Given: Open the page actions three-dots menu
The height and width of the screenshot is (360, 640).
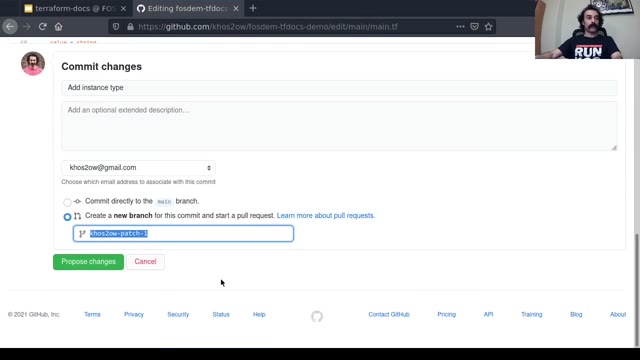Looking at the screenshot, I should click(x=460, y=27).
